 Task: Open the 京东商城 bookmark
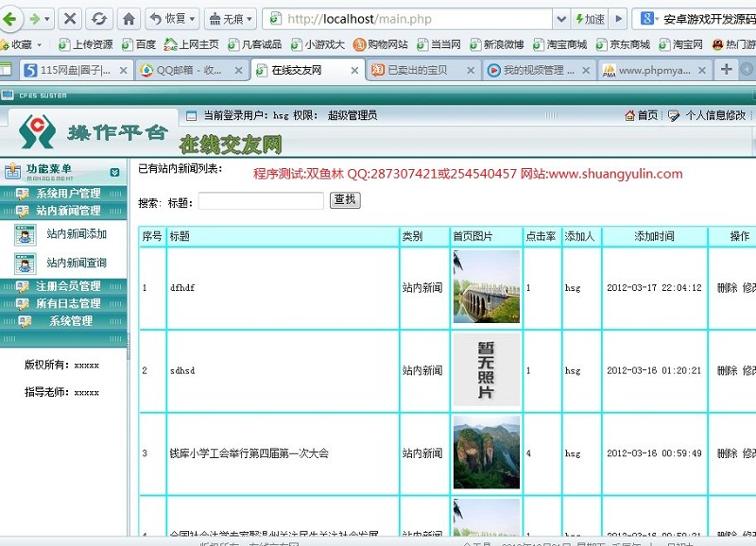[623, 44]
